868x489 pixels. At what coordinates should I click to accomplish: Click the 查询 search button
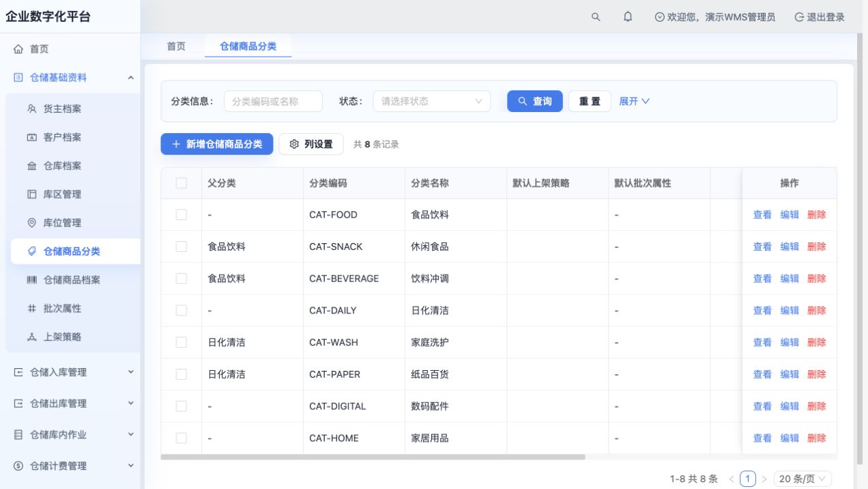click(535, 101)
